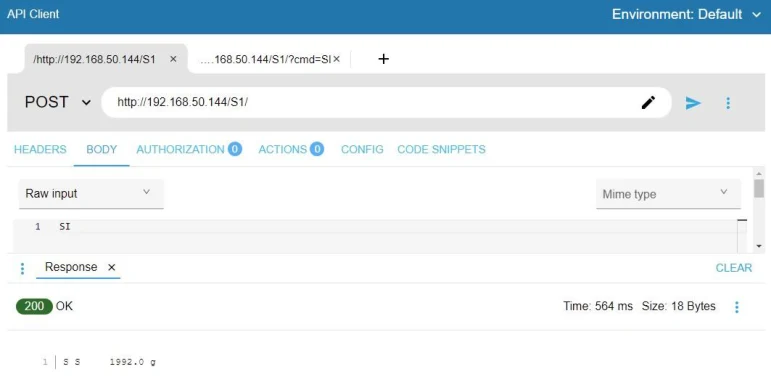Viewport: 771px width, 377px height.
Task: Add a new request tab with the plus icon
Action: 384,59
